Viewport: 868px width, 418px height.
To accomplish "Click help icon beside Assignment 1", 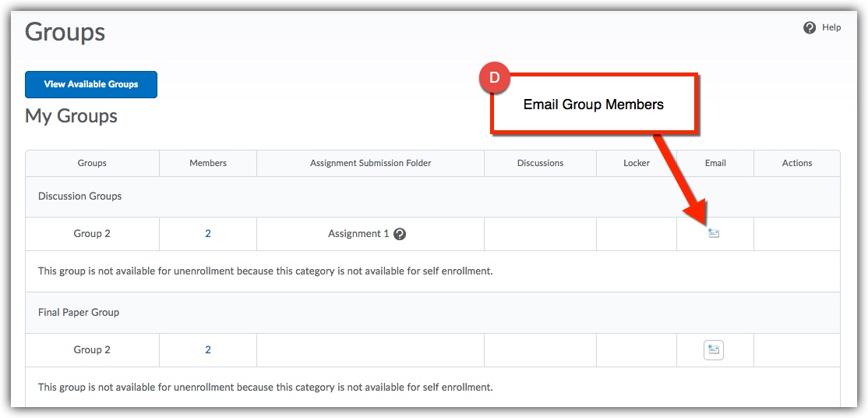I will [400, 234].
